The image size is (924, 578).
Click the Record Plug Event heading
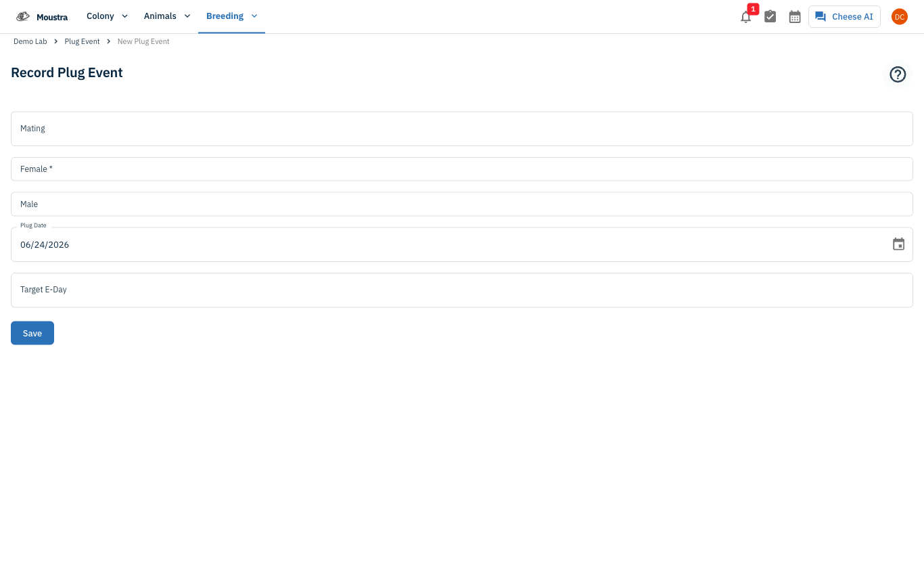point(67,73)
